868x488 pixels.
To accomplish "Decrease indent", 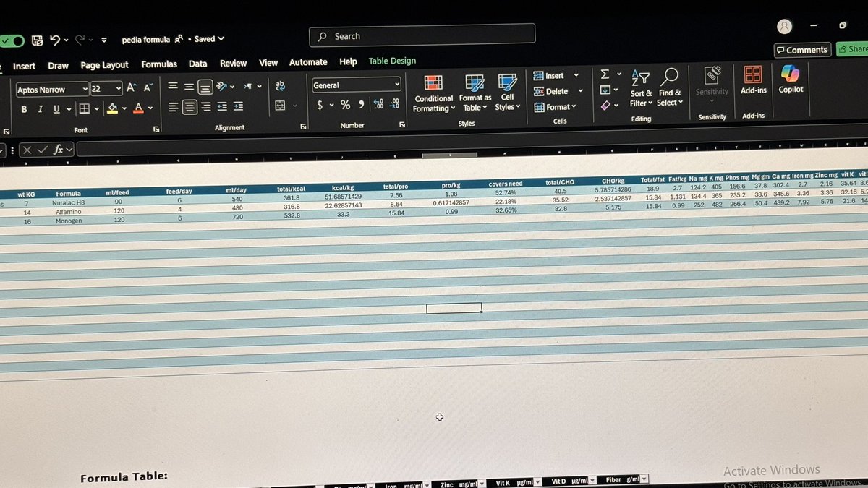I will [x=221, y=106].
